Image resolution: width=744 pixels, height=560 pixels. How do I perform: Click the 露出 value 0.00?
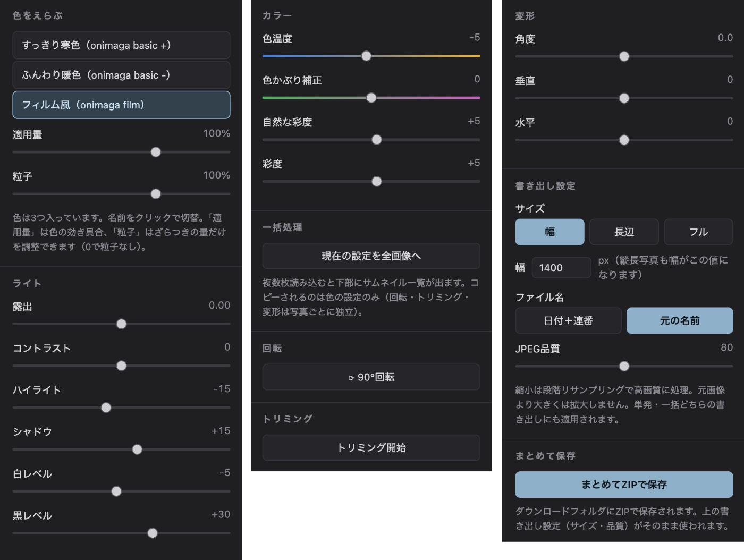coord(219,306)
